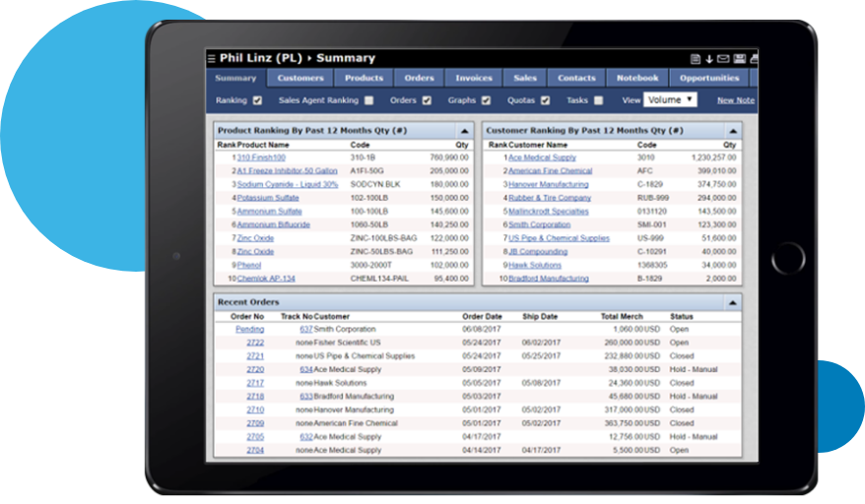Collapse the Customer Ranking panel

point(733,131)
